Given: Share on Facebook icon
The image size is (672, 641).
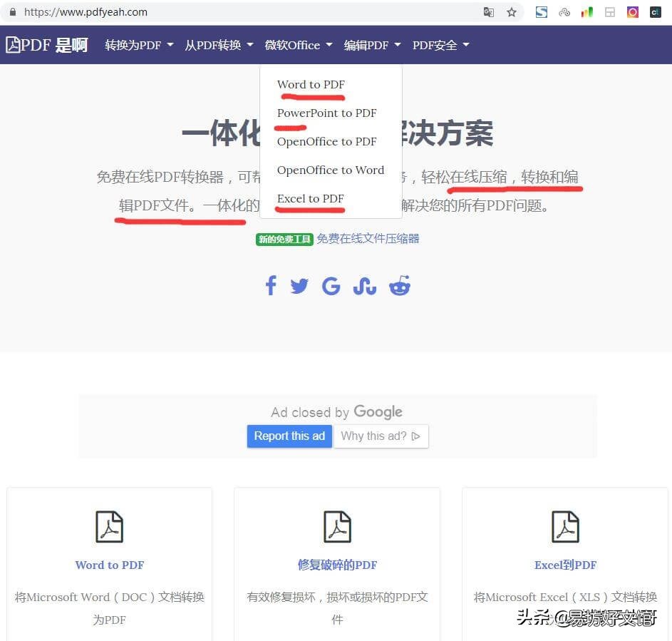Looking at the screenshot, I should 271,285.
